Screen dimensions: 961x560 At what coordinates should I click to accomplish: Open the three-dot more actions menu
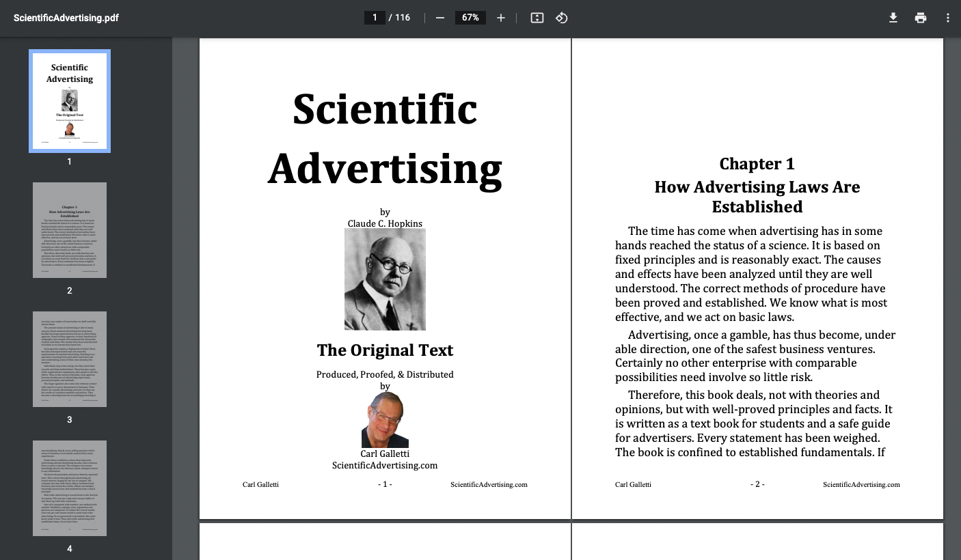(x=948, y=18)
